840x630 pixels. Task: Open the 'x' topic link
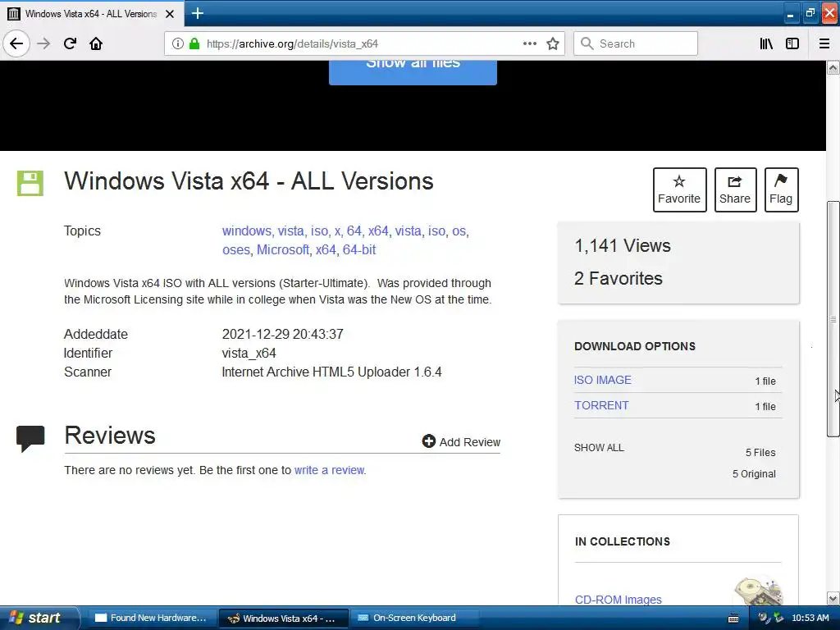coord(337,231)
